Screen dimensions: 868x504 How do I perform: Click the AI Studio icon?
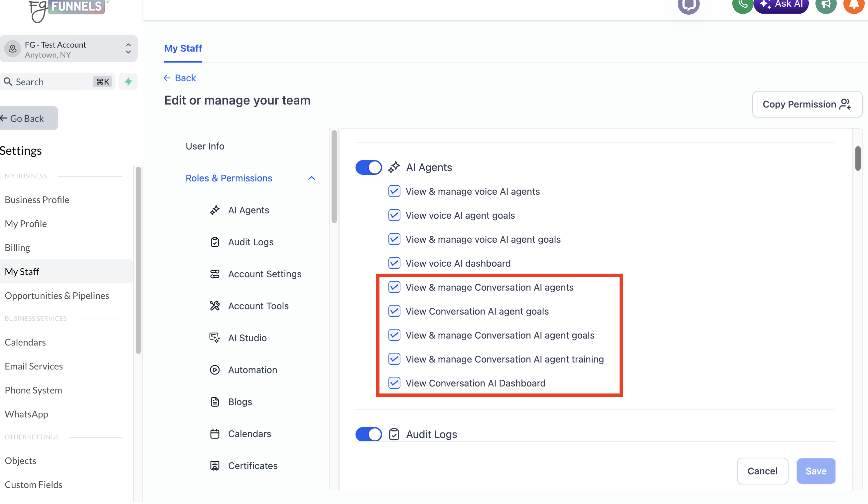(215, 338)
